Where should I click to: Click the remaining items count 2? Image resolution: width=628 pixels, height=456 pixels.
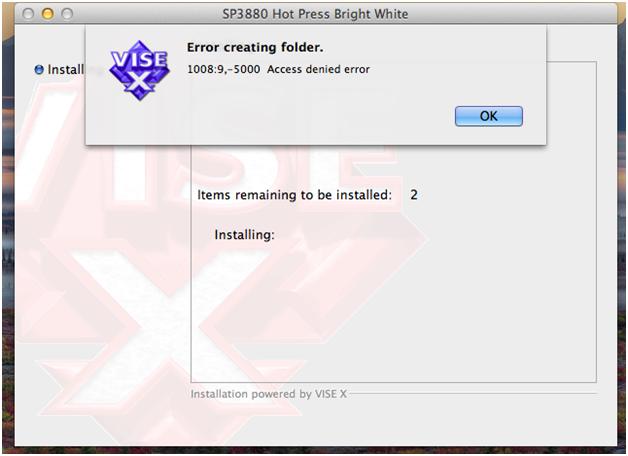(x=414, y=195)
